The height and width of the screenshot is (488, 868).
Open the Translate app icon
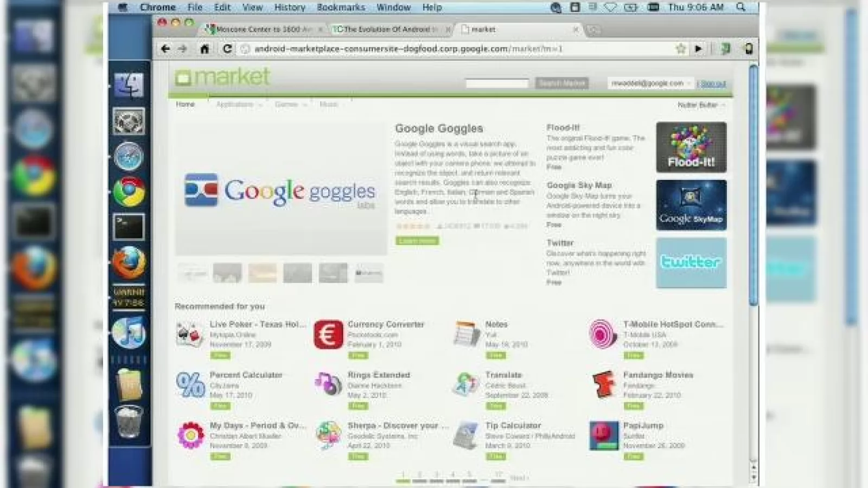point(466,384)
